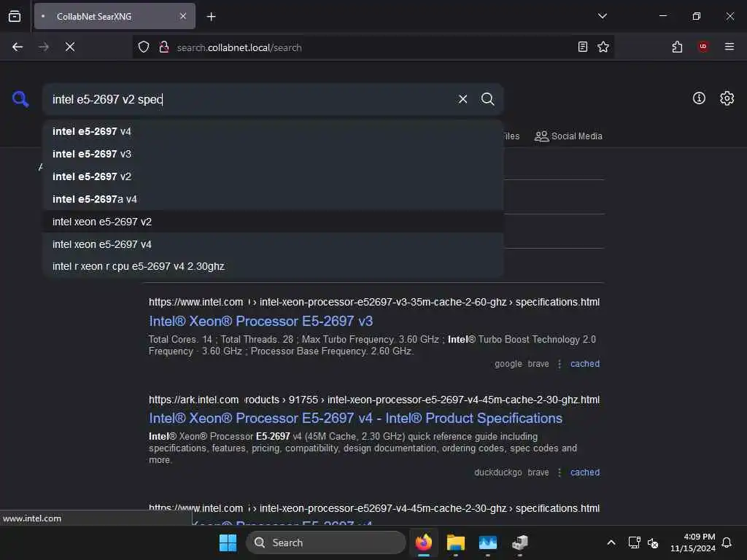747x560 pixels.
Task: Open the uBlock Origin extension
Action: pos(703,47)
